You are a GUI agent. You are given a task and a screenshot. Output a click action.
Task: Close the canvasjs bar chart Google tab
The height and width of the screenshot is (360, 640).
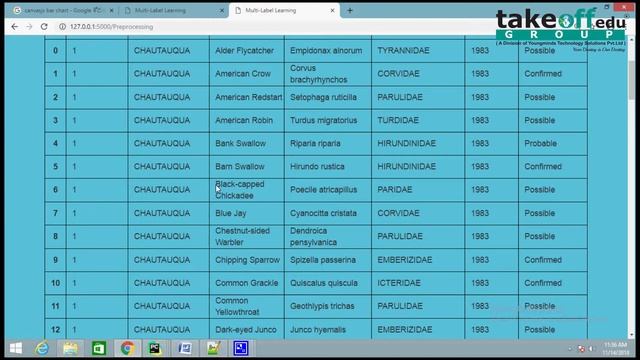tap(111, 11)
